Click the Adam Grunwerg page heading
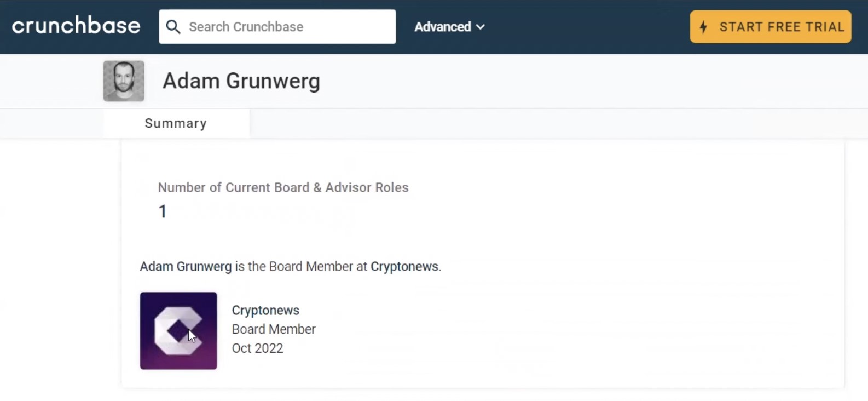 (x=241, y=81)
